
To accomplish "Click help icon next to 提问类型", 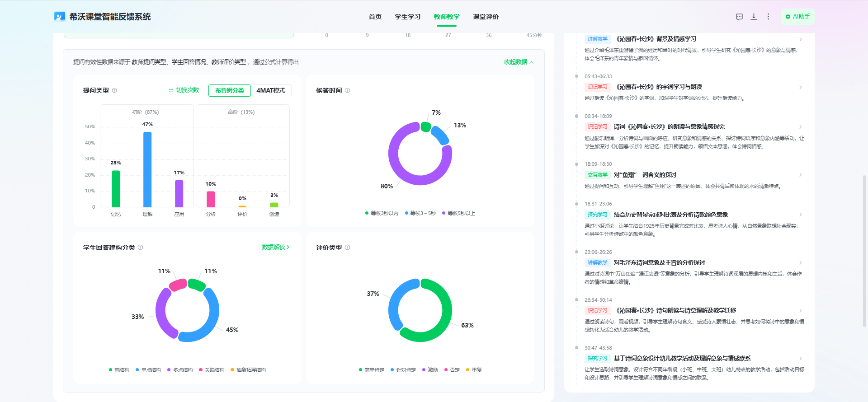I will click(x=114, y=90).
